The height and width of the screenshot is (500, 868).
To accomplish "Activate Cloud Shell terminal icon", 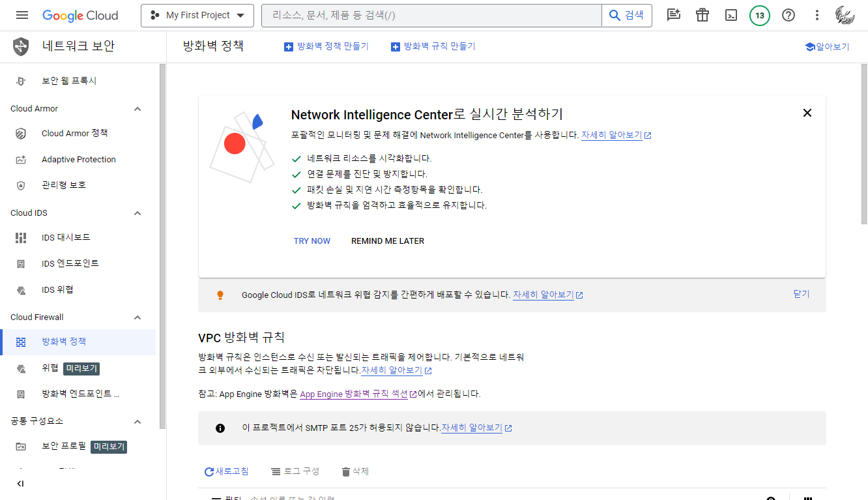I will tap(731, 15).
